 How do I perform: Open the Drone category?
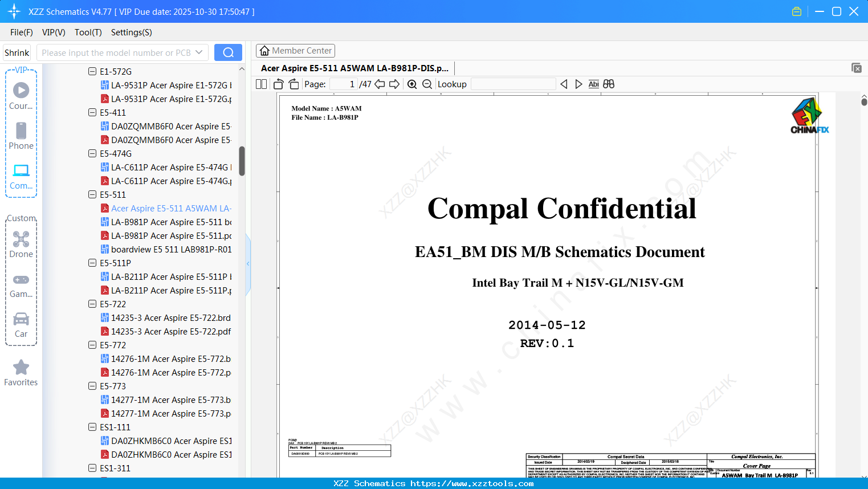(21, 244)
